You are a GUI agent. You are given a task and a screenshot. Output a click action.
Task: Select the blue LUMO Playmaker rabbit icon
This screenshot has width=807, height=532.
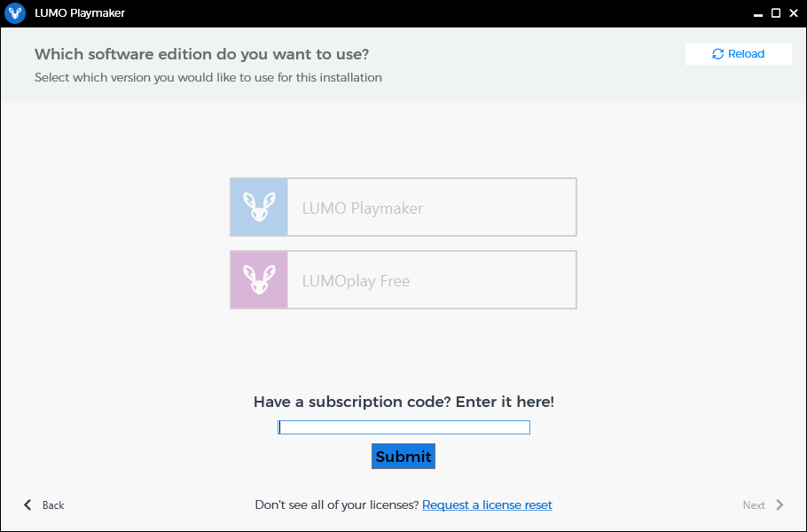(259, 207)
